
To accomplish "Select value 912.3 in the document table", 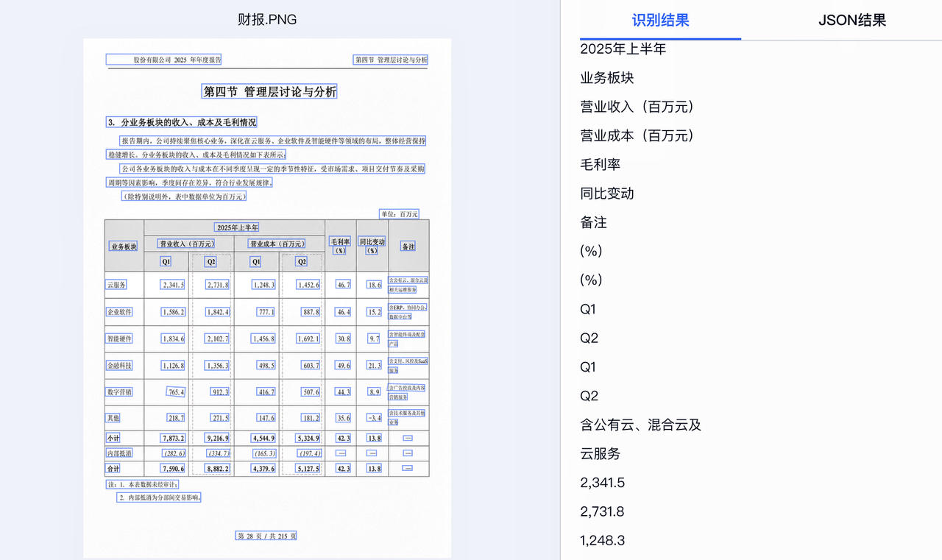I will (x=220, y=392).
